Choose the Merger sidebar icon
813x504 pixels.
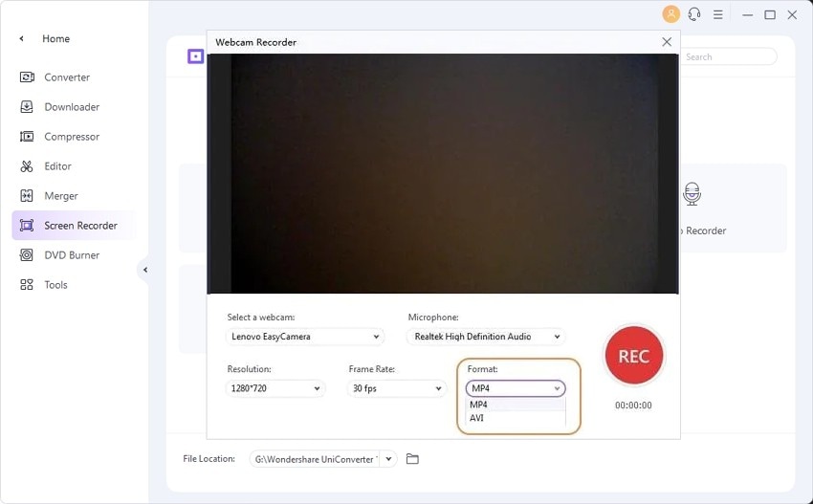point(27,195)
